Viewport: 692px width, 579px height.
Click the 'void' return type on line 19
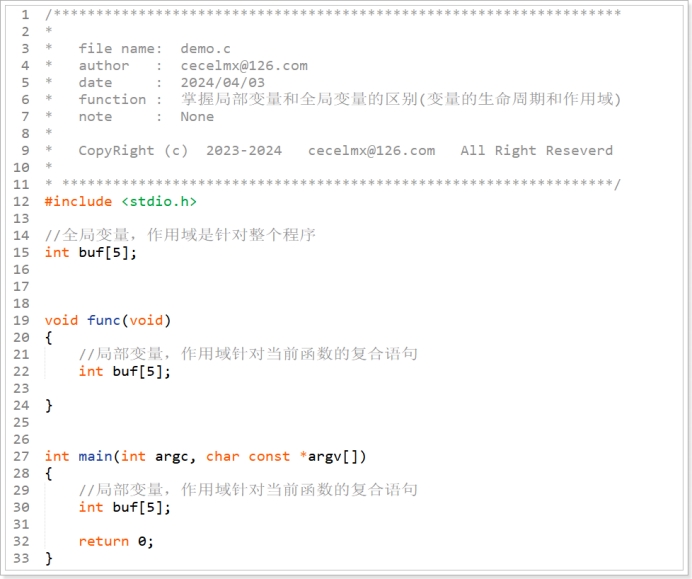pyautogui.click(x=61, y=320)
